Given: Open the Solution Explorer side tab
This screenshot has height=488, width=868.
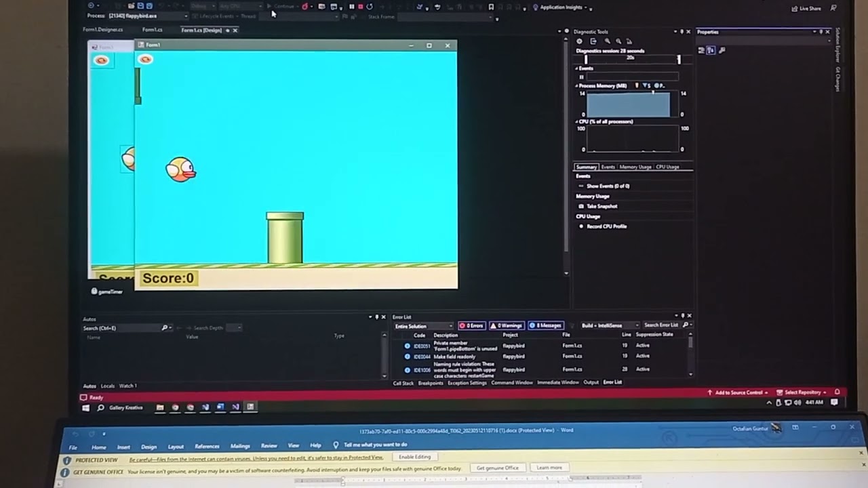Looking at the screenshot, I should click(838, 45).
